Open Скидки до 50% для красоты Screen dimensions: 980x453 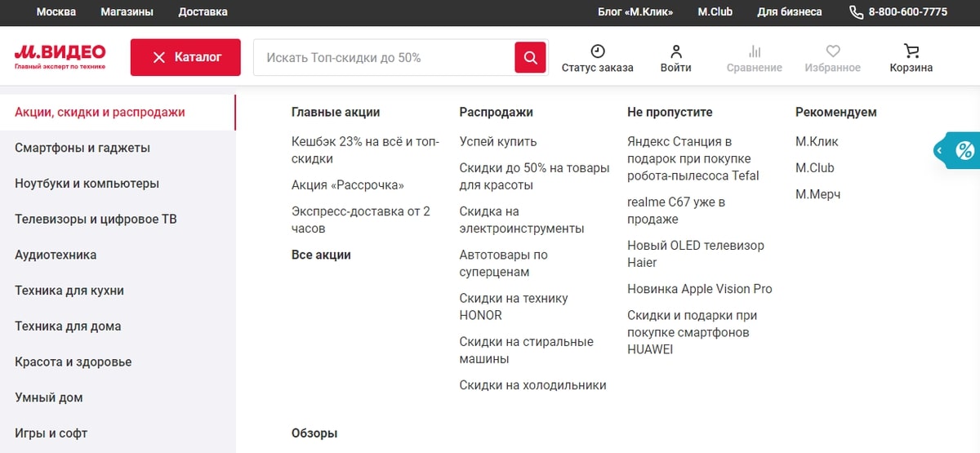point(534,177)
